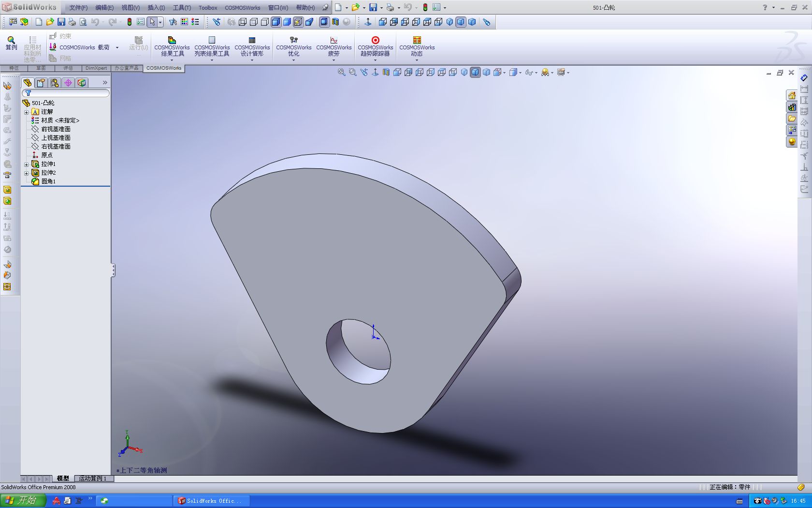Open the 编辑(E) menu
The height and width of the screenshot is (508, 812).
coord(104,8)
